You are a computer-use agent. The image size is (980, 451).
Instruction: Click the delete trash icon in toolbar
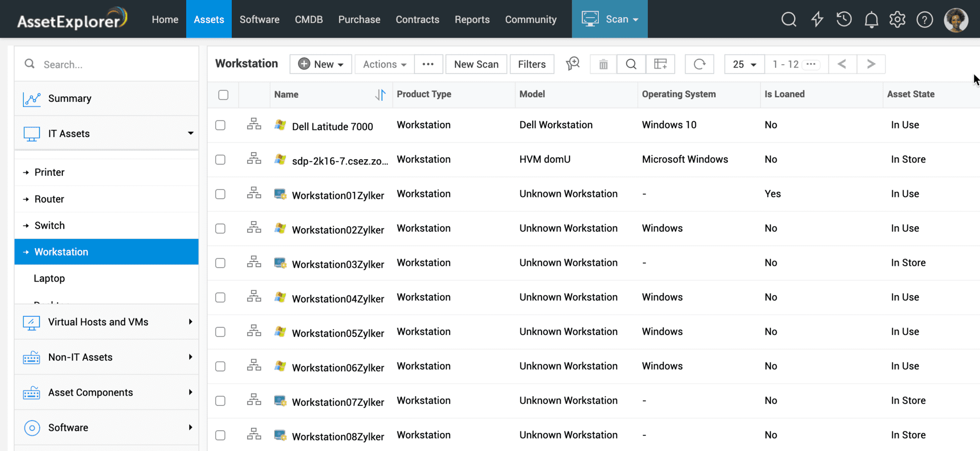pyautogui.click(x=603, y=64)
